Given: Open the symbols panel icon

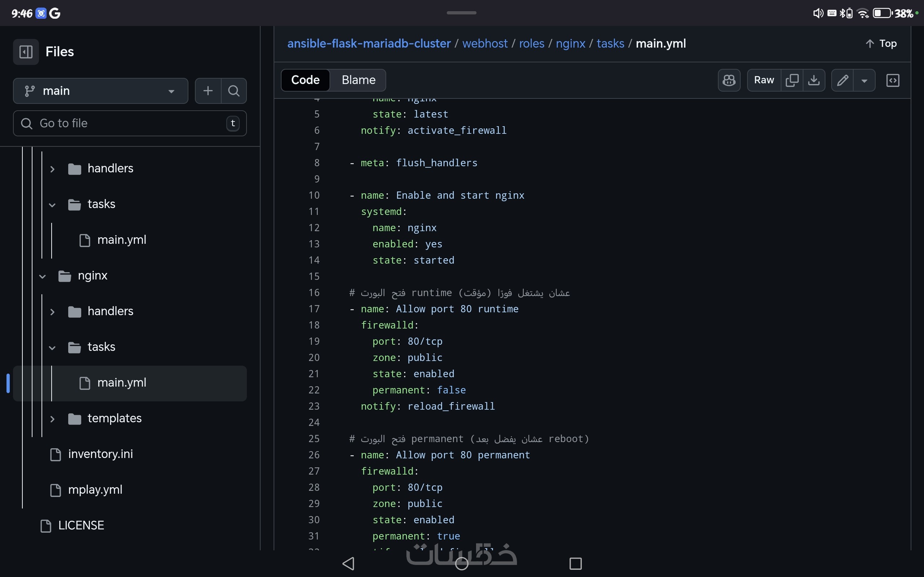Looking at the screenshot, I should pyautogui.click(x=892, y=80).
